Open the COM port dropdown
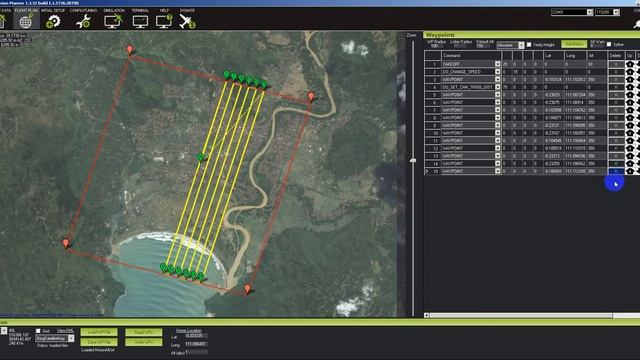The image size is (640, 360). pyautogui.click(x=590, y=12)
